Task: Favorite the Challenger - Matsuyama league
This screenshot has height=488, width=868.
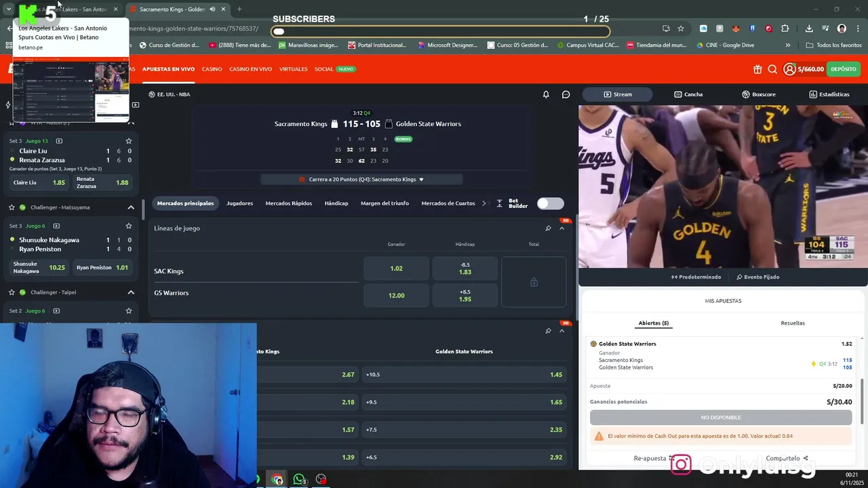Action: [12, 207]
